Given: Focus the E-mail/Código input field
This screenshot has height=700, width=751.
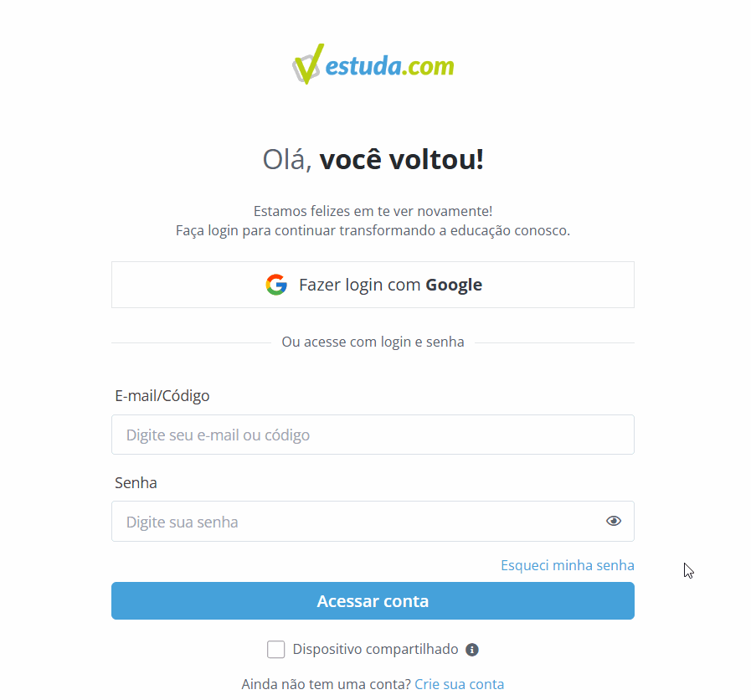Looking at the screenshot, I should [x=373, y=435].
